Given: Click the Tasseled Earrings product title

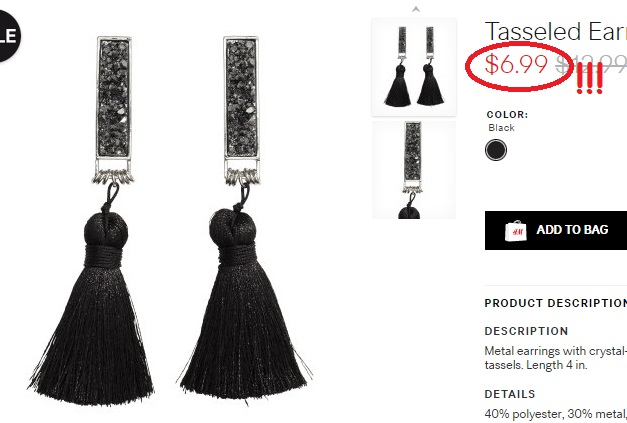Looking at the screenshot, I should pos(556,31).
